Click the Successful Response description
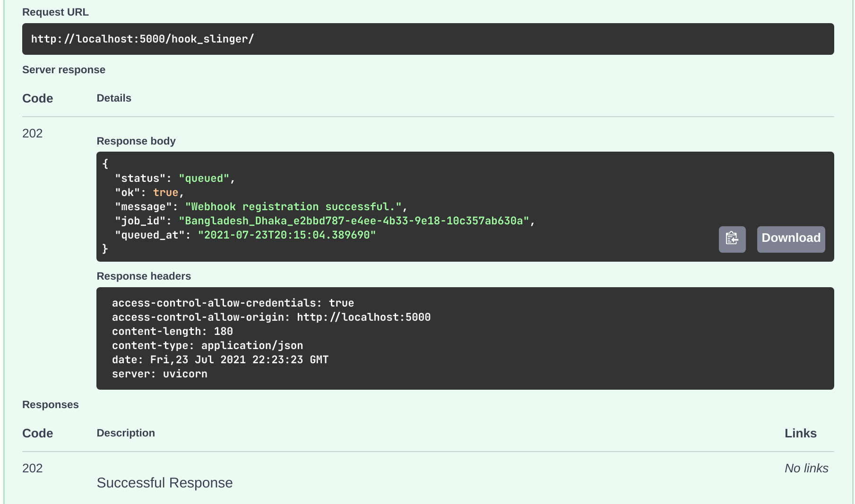The image size is (855, 504). [164, 483]
